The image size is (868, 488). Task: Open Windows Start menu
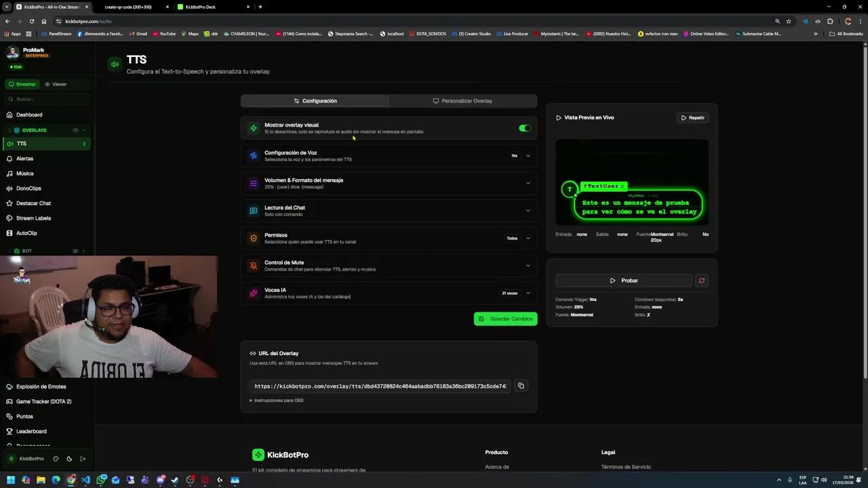coord(11,480)
